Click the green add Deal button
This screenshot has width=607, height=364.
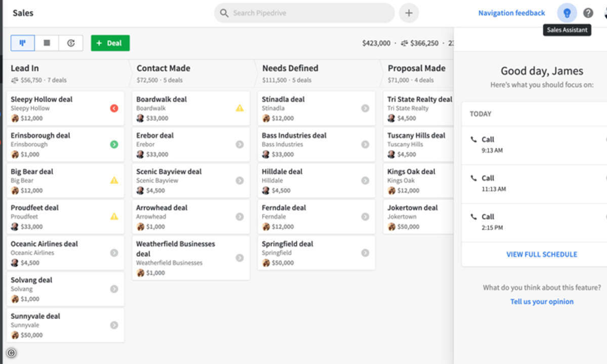pos(110,43)
